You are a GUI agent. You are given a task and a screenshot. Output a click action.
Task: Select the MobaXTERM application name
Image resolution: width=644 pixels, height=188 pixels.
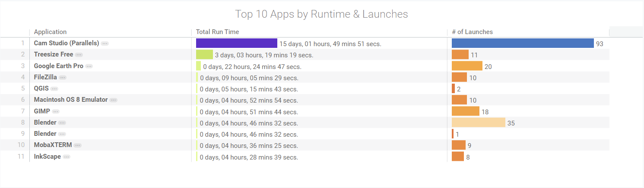point(53,145)
